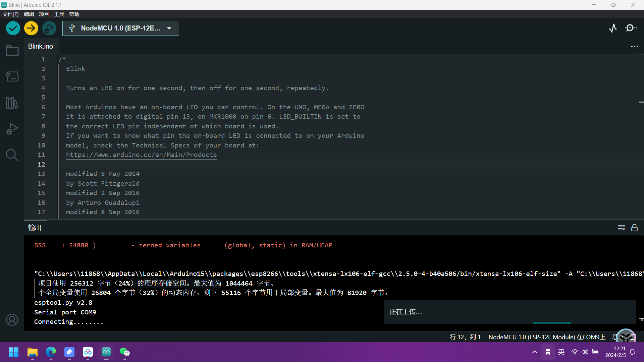Click the arduino.cc Products URL in comment

(141, 155)
